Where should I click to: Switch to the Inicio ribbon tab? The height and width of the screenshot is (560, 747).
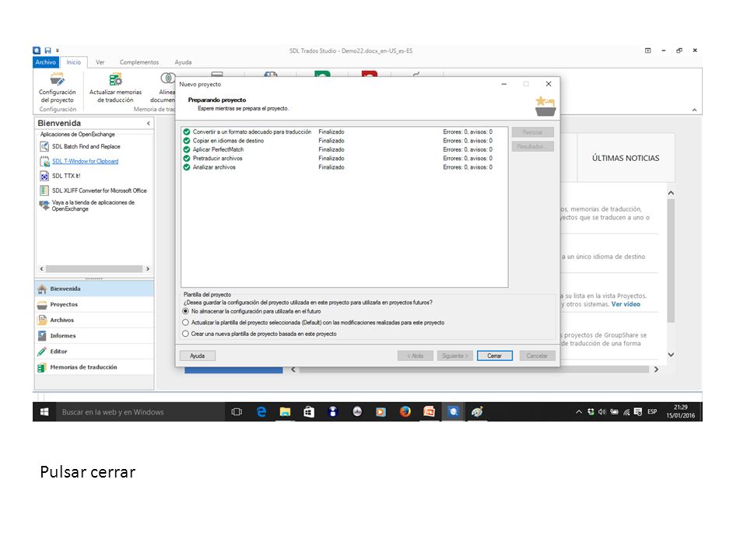point(73,62)
